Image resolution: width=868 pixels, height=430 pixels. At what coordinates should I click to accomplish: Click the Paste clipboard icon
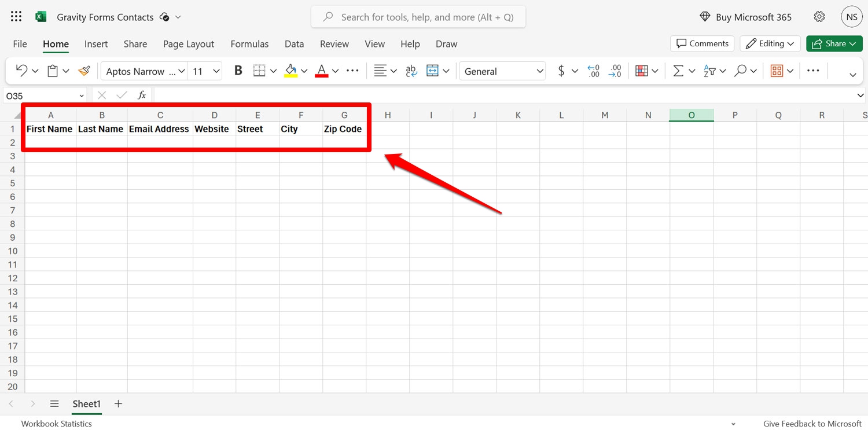pos(53,71)
